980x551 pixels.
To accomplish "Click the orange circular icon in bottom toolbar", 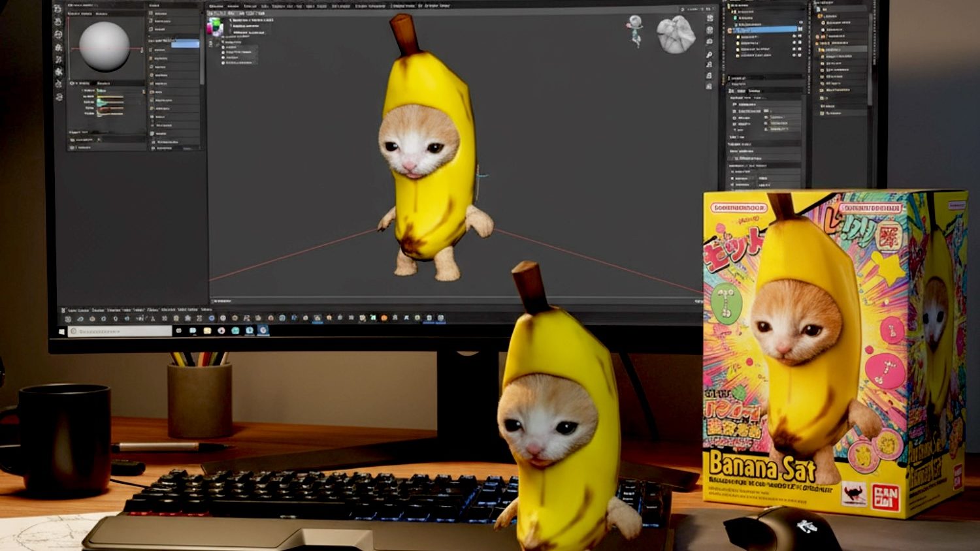I will pyautogui.click(x=384, y=319).
